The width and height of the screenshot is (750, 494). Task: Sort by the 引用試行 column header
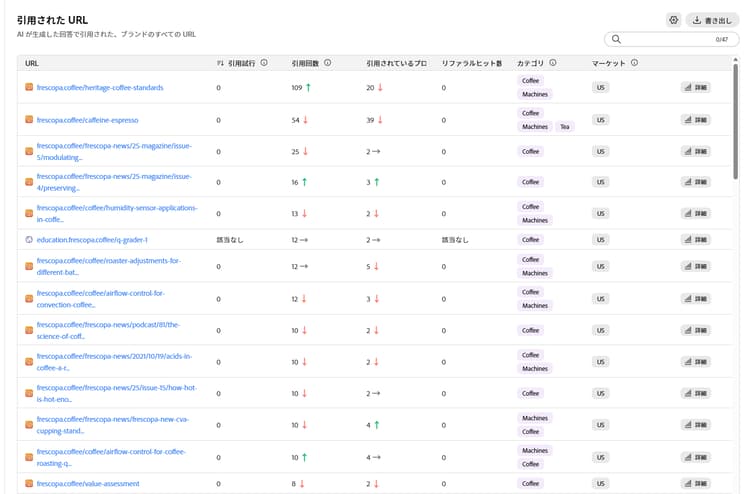(242, 63)
